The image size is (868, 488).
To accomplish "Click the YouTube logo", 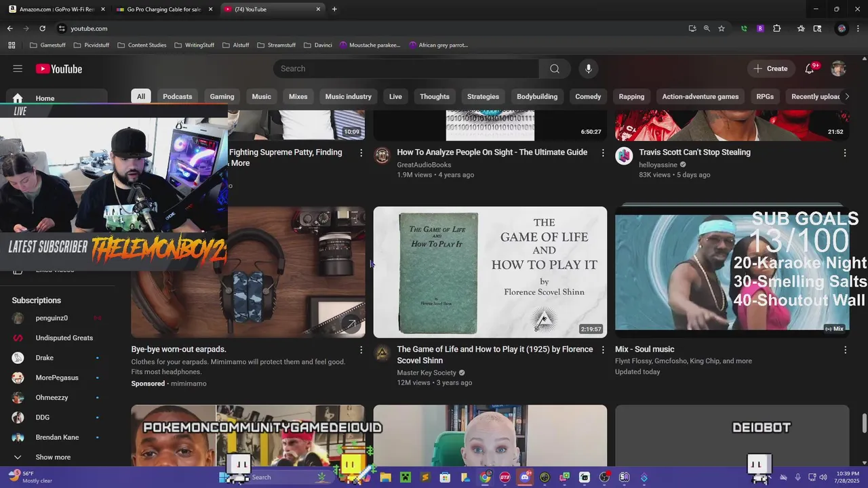I will pos(59,68).
